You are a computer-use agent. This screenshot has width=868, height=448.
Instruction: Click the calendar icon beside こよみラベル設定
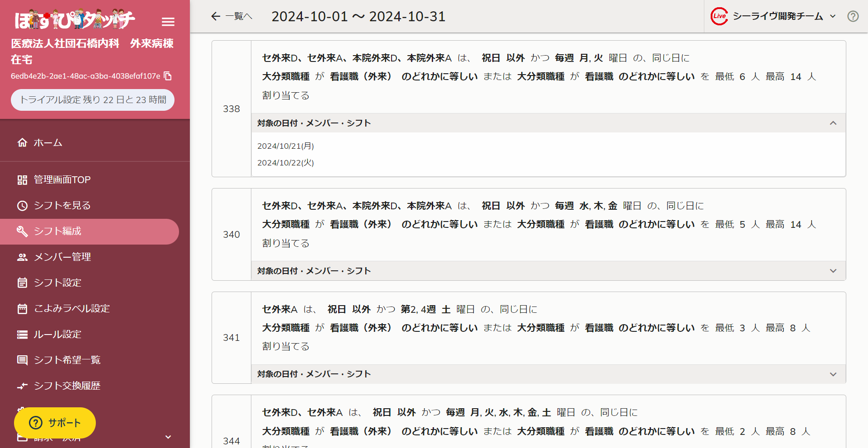(x=22, y=309)
